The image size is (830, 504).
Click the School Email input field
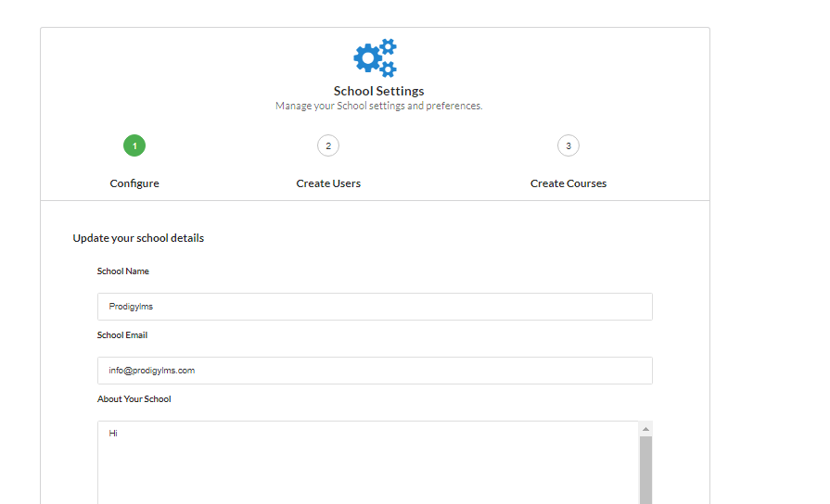pyautogui.click(x=375, y=371)
